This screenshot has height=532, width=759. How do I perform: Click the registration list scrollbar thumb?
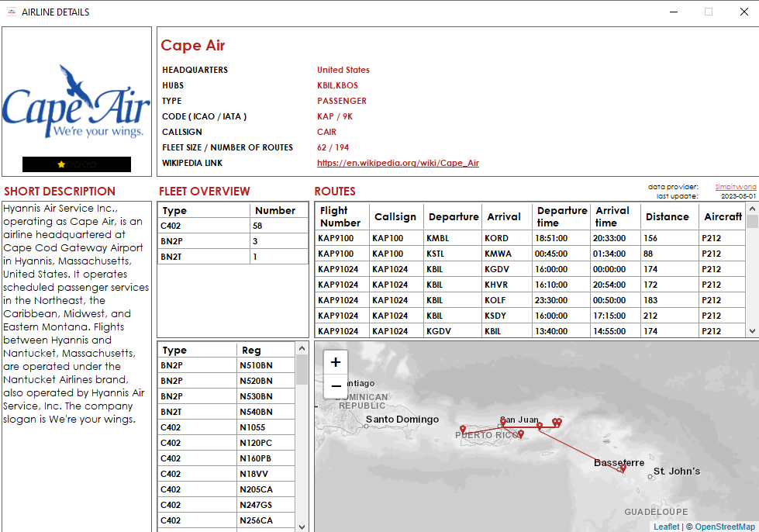tap(302, 369)
